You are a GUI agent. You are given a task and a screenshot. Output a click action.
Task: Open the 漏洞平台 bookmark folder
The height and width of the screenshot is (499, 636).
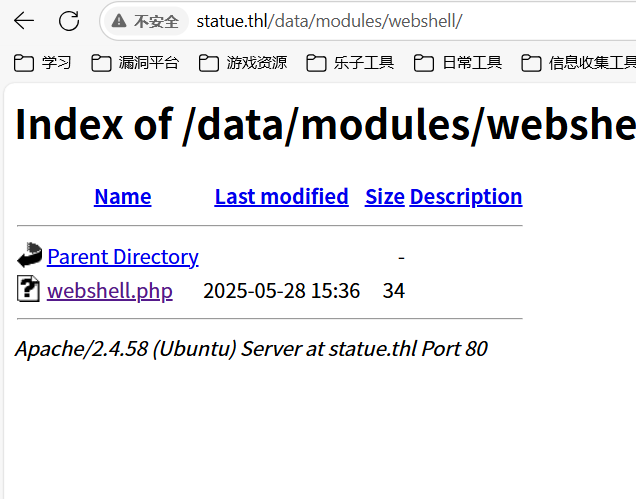tap(135, 63)
